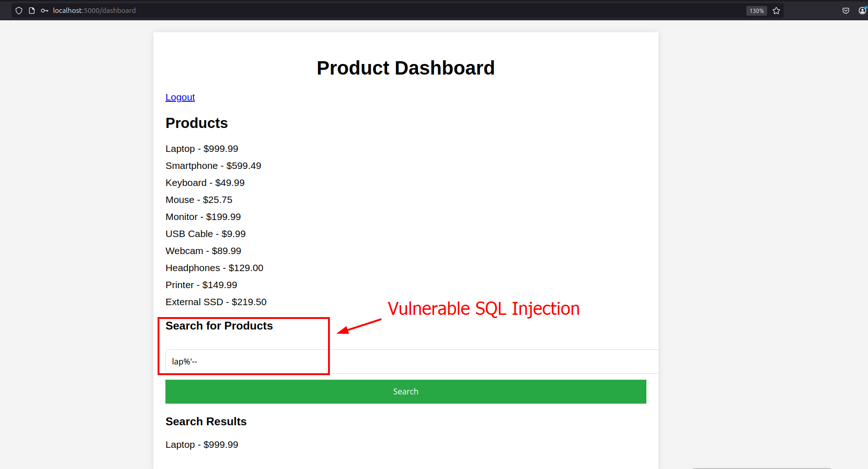Click the Search Results heading
Image resolution: width=868 pixels, height=469 pixels.
206,422
